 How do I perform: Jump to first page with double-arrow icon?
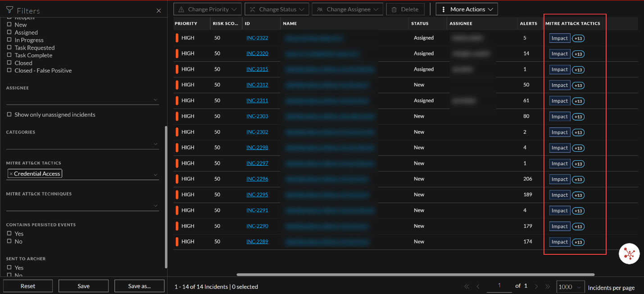[x=467, y=286]
